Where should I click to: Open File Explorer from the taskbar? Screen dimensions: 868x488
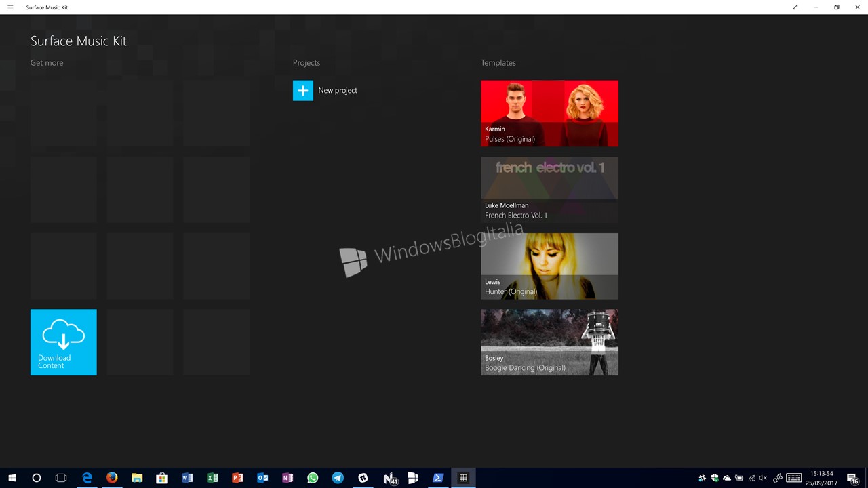click(x=137, y=478)
